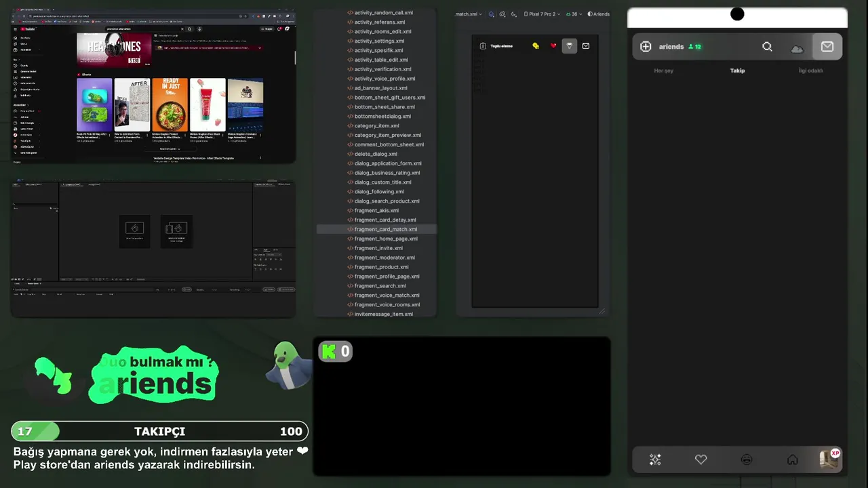Tap the plus icon in ariends header
Viewport: 868px width, 488px height.
(646, 47)
